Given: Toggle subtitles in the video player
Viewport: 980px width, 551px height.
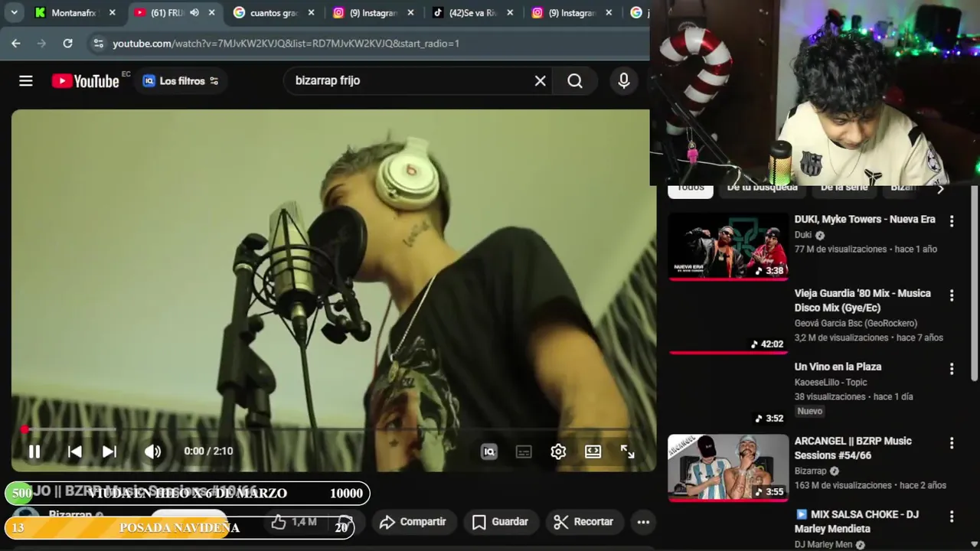Looking at the screenshot, I should point(524,452).
